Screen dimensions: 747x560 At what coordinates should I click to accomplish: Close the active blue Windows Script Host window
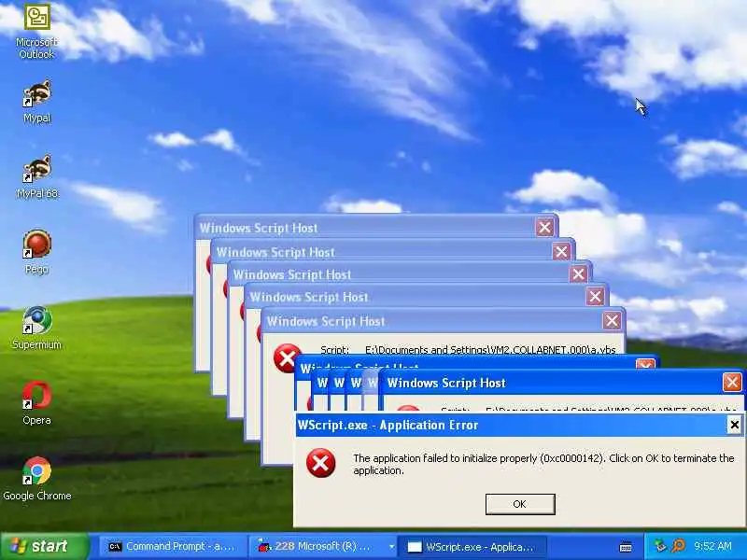[732, 383]
